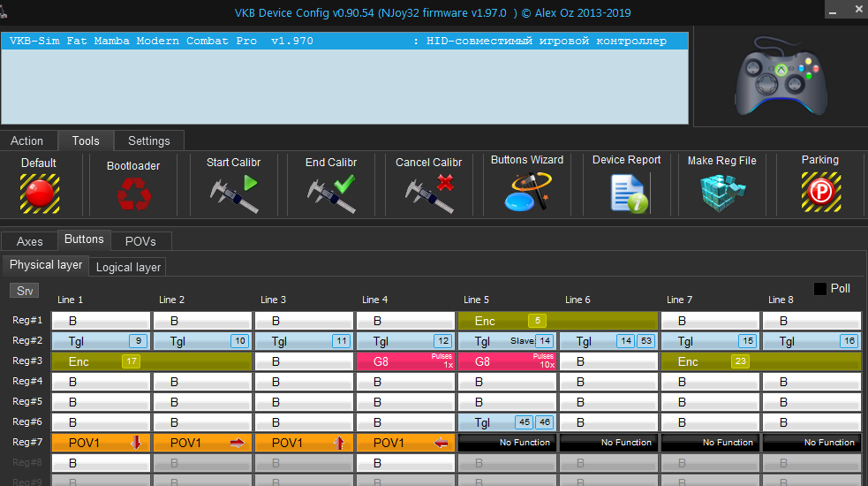868x486 pixels.
Task: Select the VKB-Sim Fat Mamba device row
Action: pyautogui.click(x=344, y=41)
